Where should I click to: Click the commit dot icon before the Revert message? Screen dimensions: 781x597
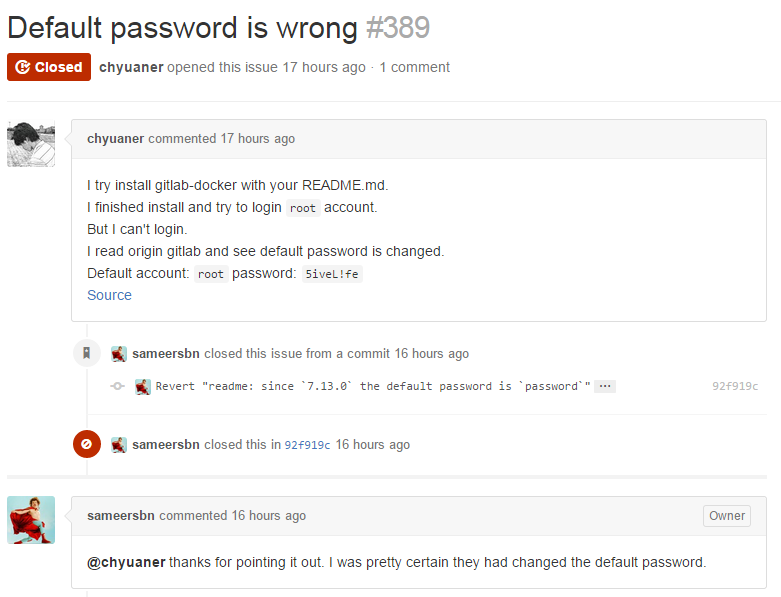(x=117, y=386)
